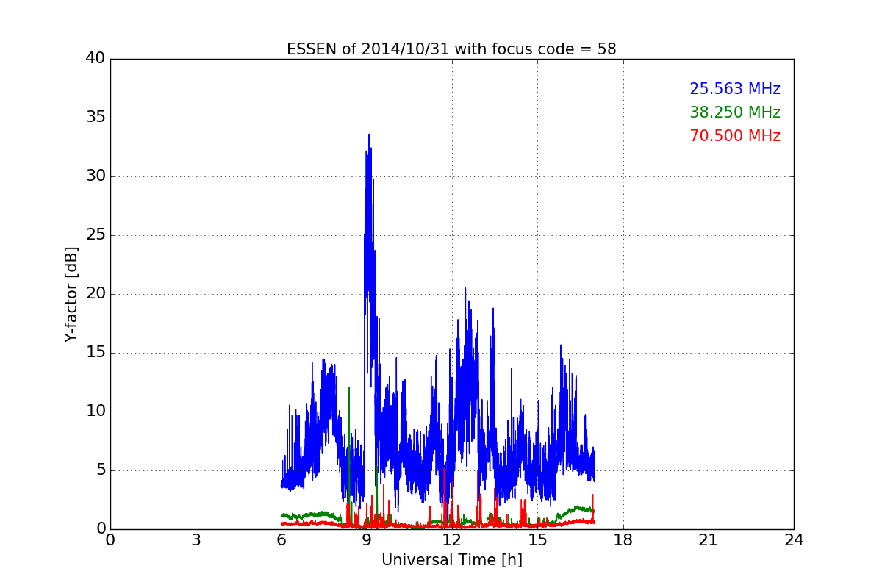Click the y-axis tick label 35

pyautogui.click(x=95, y=118)
